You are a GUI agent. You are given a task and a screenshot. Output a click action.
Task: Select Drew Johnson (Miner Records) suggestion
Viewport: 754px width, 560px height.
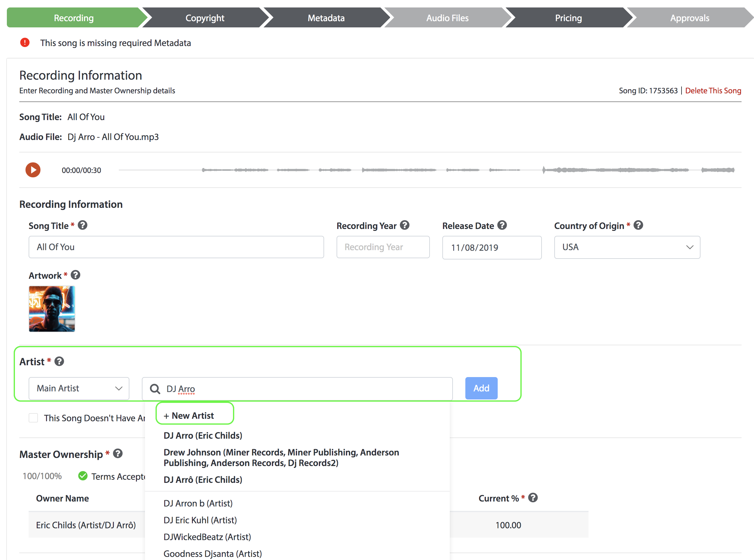pyautogui.click(x=281, y=458)
